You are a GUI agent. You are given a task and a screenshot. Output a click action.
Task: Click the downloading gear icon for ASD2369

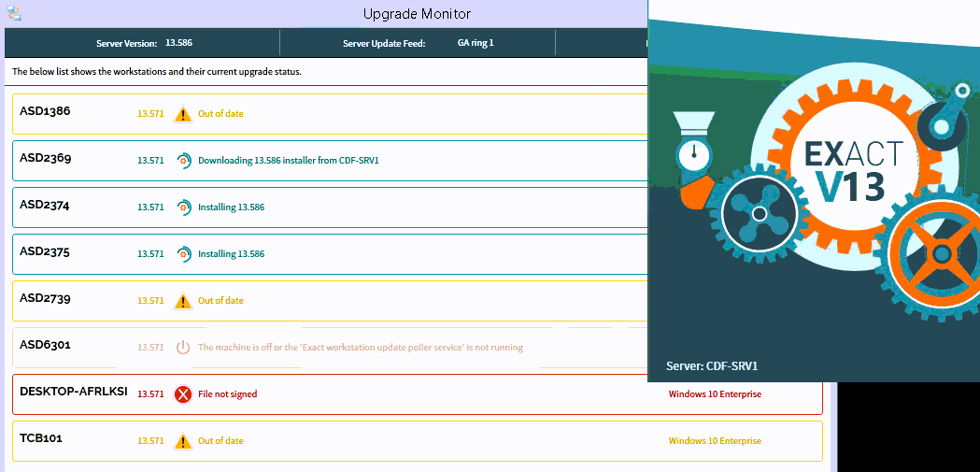(x=183, y=161)
